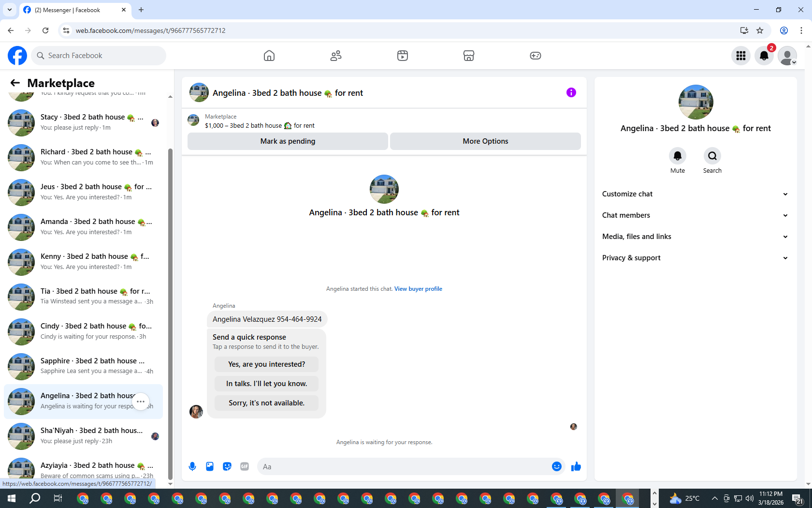Attach a photo file icon
The height and width of the screenshot is (508, 812).
click(x=210, y=466)
